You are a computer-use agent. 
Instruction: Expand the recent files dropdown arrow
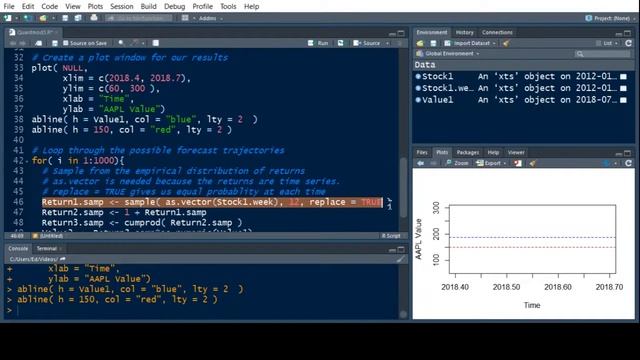[53, 18]
